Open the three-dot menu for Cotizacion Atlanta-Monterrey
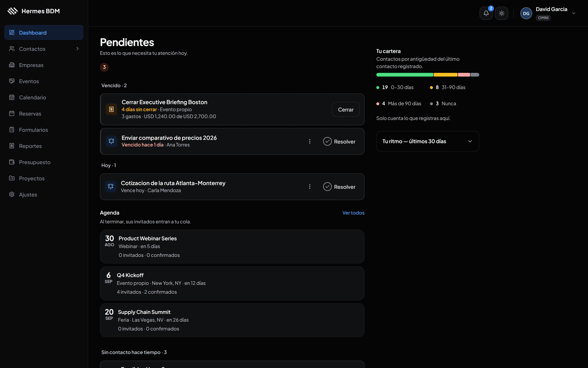This screenshot has width=588, height=368. tap(310, 187)
